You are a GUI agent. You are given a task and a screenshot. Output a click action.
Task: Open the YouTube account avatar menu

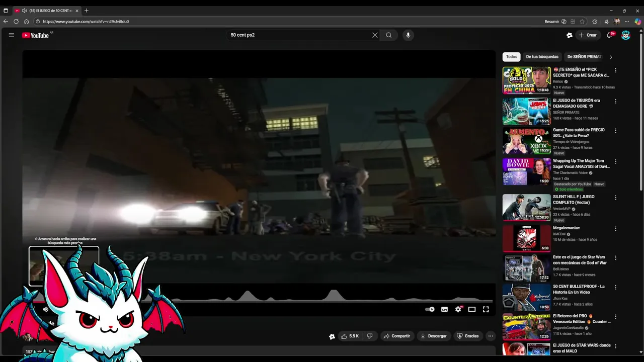tap(626, 35)
